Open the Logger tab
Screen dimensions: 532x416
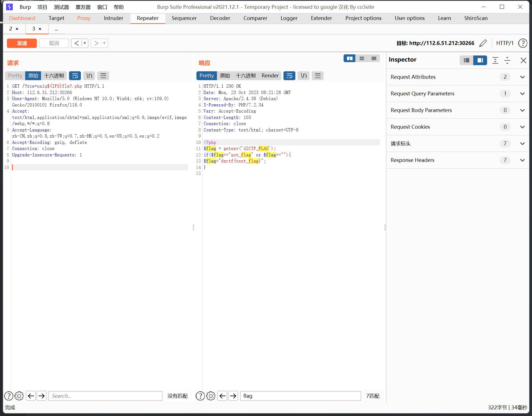pos(289,18)
